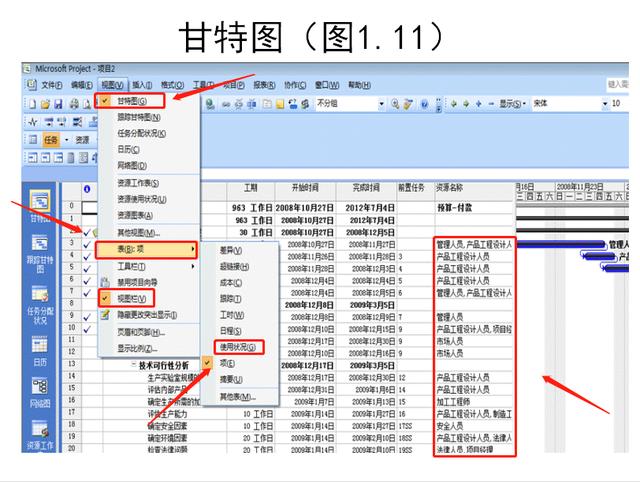This screenshot has width=640, height=482.
Task: Choose 成本(C) in table submenu
Action: 231,282
